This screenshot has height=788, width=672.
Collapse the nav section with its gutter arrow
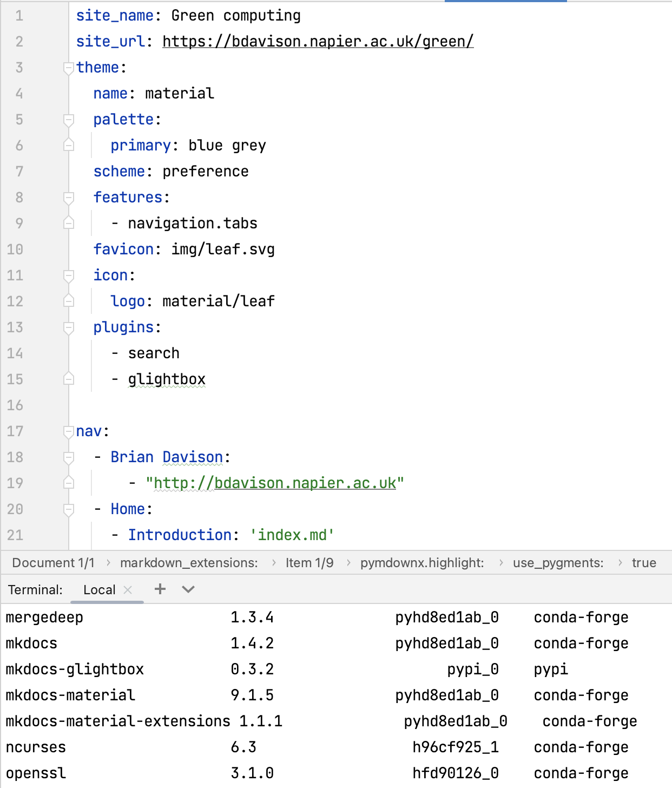68,431
